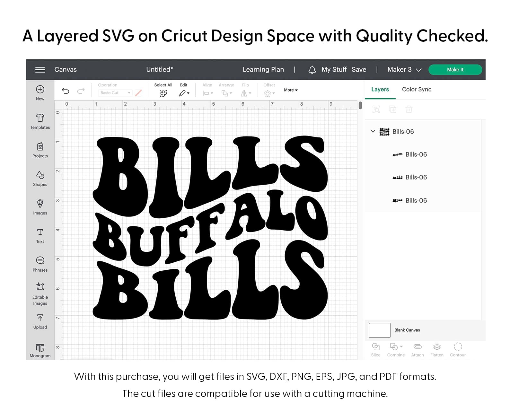
Task: Click the Undo arrow icon
Action: coord(66,91)
